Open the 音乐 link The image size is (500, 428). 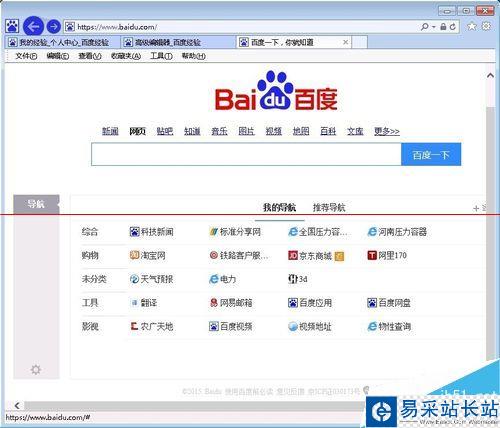[219, 131]
